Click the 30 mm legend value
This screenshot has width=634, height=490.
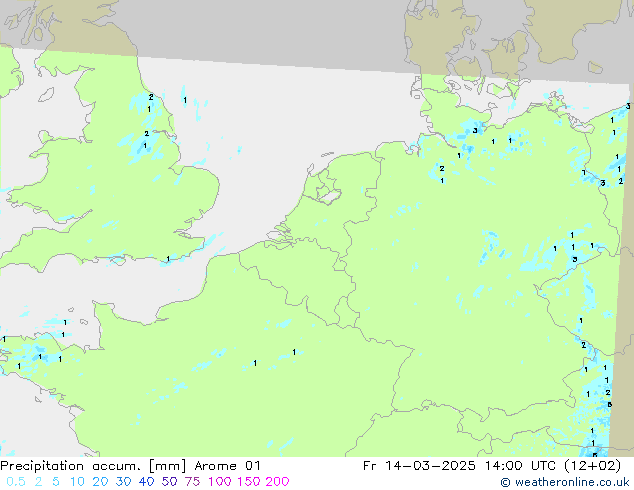click(123, 482)
